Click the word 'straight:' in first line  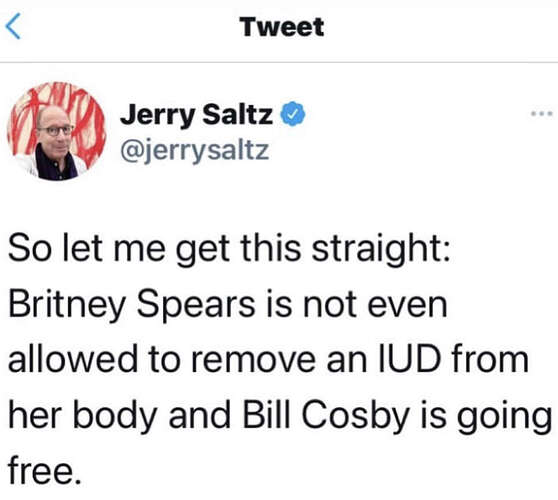[x=381, y=249]
